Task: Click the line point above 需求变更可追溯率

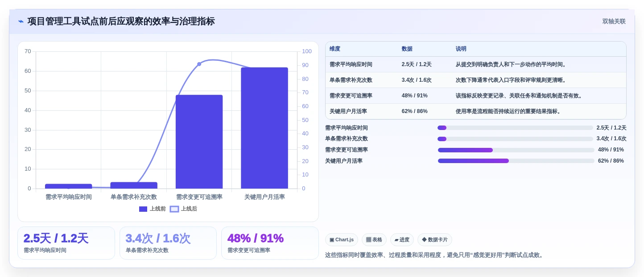Action: click(199, 64)
